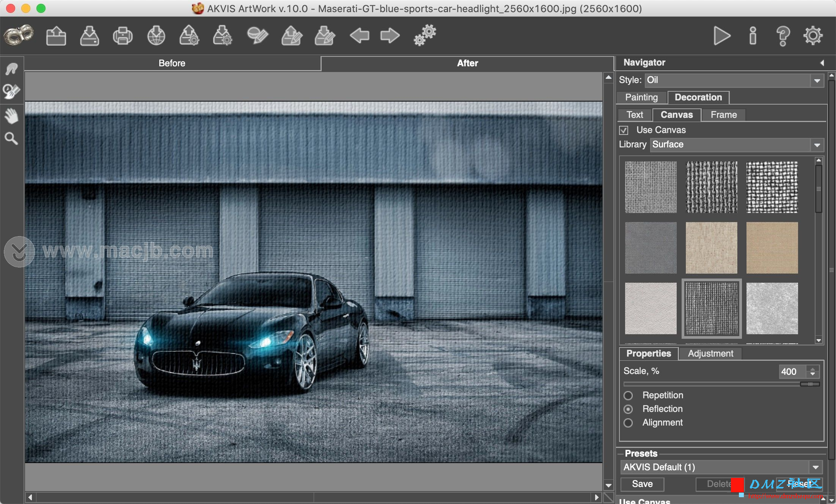Select the Smudge finger tool
The image size is (836, 504).
point(11,69)
